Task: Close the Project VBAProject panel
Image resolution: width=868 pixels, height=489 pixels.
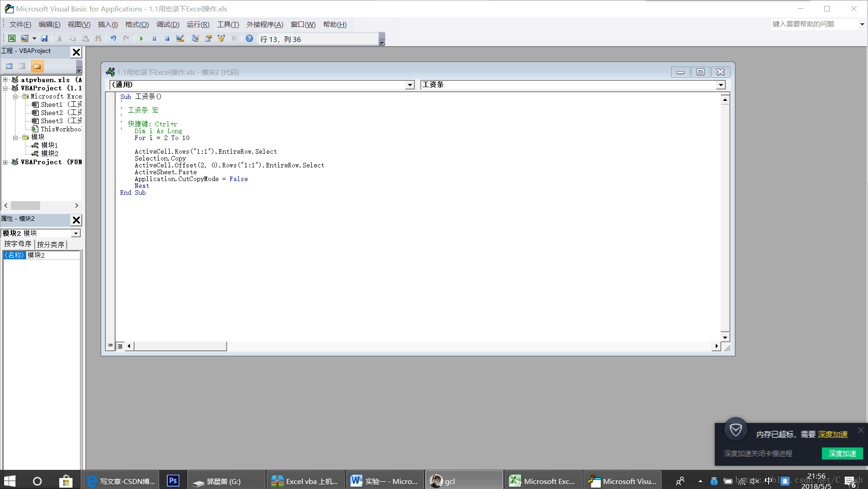Action: click(76, 52)
